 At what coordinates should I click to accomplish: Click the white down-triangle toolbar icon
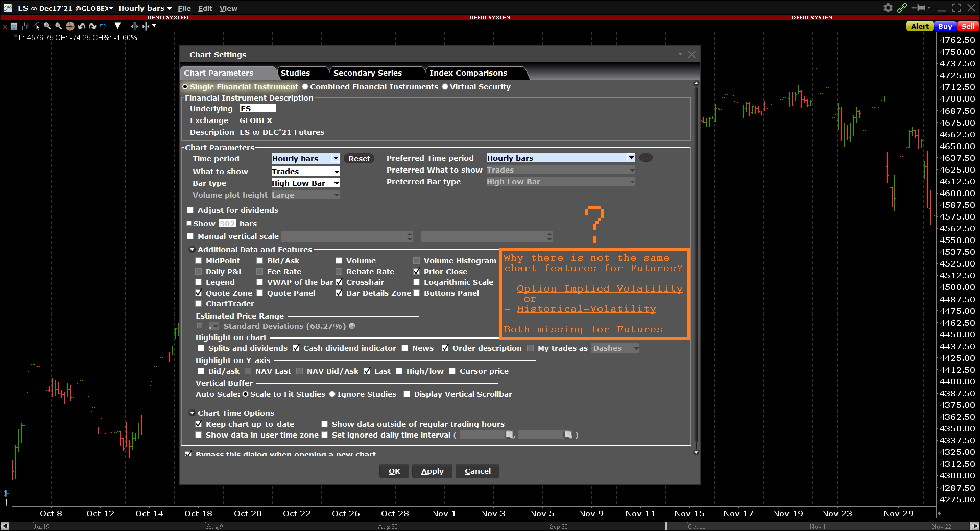click(x=118, y=26)
